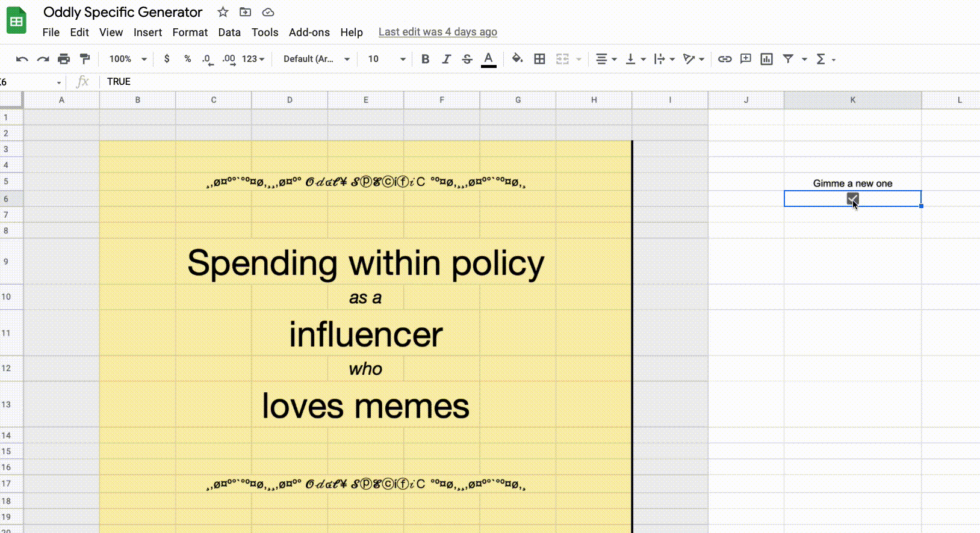Click the formula bar showing TRUE
This screenshot has height=533, width=980.
(541, 82)
